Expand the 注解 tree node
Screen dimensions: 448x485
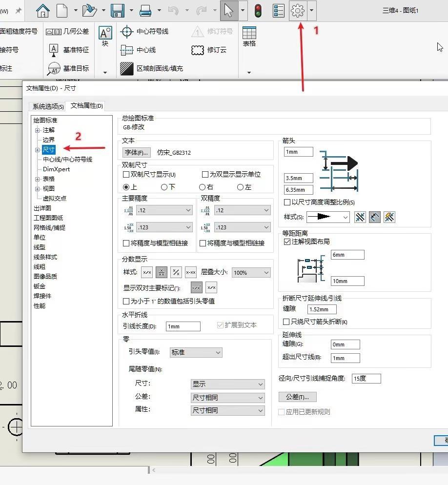pos(37,130)
